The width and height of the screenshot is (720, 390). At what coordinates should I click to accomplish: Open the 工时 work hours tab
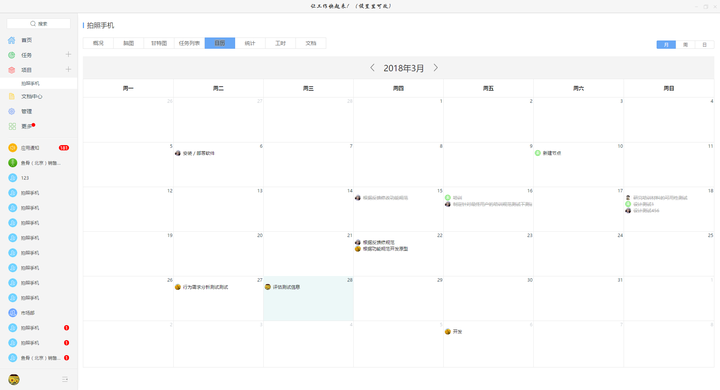pos(281,43)
